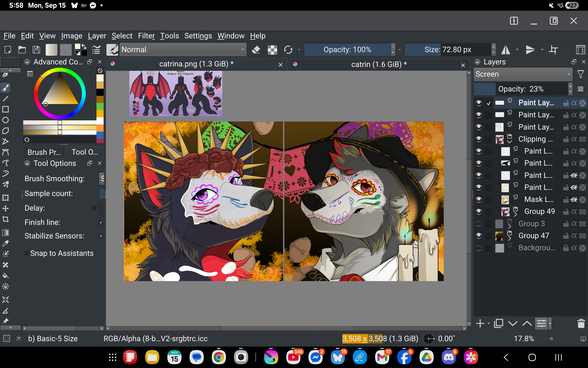Hide the Group 47 layer
This screenshot has width=588, height=368.
pyautogui.click(x=479, y=236)
